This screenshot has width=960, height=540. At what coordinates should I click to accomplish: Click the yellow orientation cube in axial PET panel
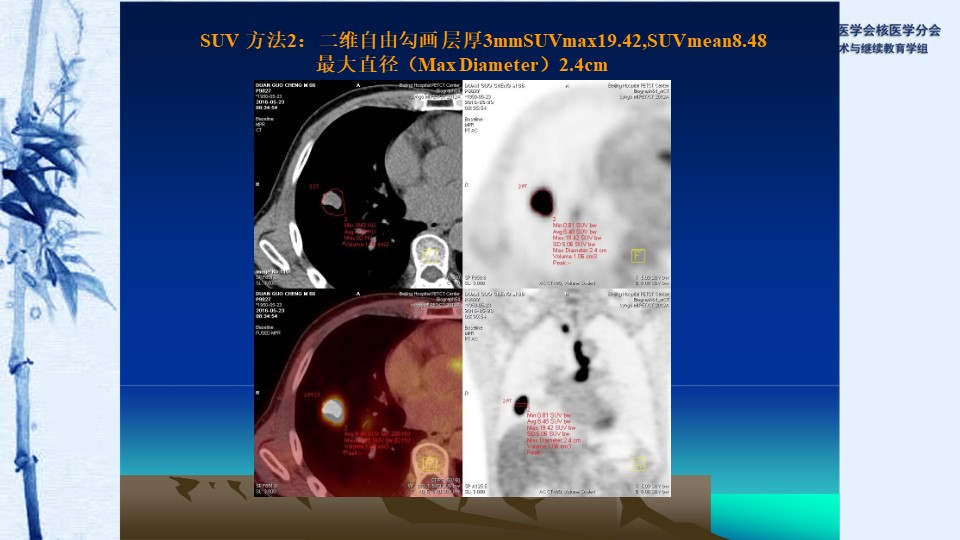click(x=638, y=256)
